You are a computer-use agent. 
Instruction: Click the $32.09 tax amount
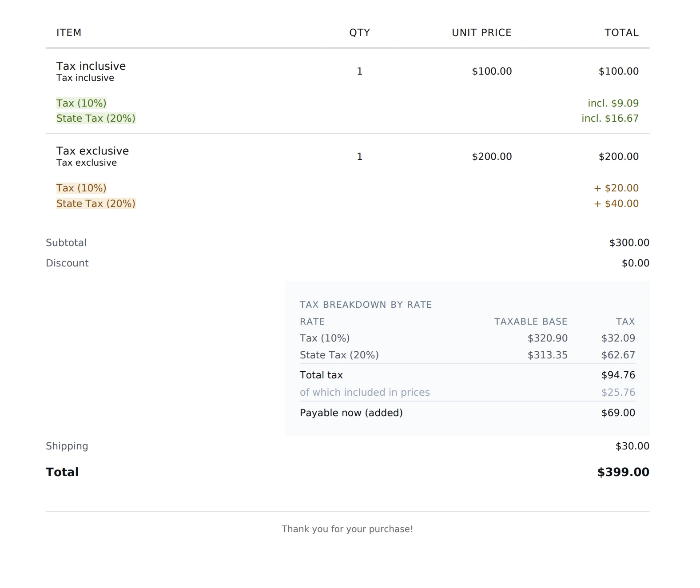coord(618,338)
